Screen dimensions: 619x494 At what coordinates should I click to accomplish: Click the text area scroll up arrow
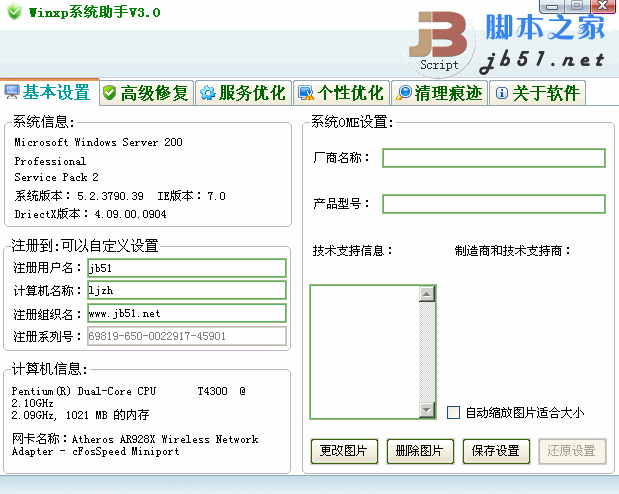point(427,294)
